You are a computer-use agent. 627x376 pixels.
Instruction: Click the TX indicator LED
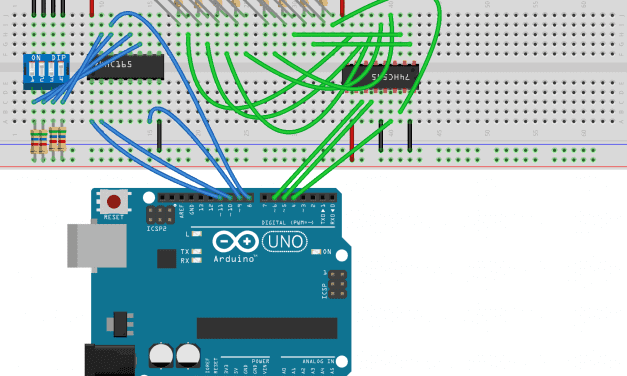pyautogui.click(x=196, y=252)
